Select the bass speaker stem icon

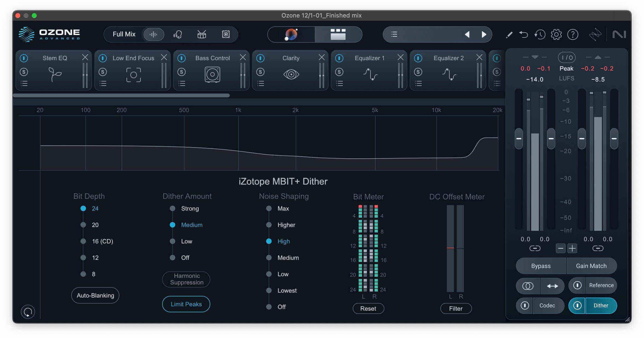pos(226,34)
